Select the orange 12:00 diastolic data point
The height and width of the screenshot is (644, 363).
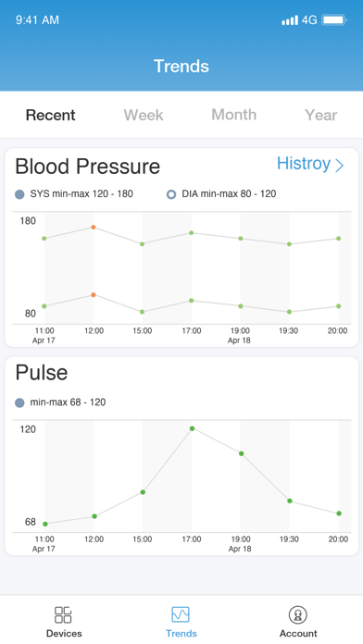coord(94,295)
